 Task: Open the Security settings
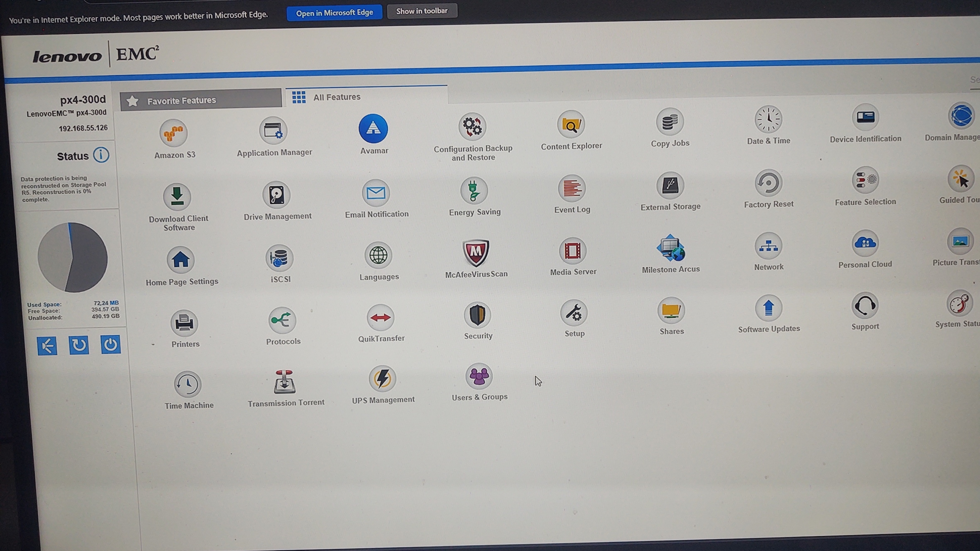pyautogui.click(x=477, y=315)
